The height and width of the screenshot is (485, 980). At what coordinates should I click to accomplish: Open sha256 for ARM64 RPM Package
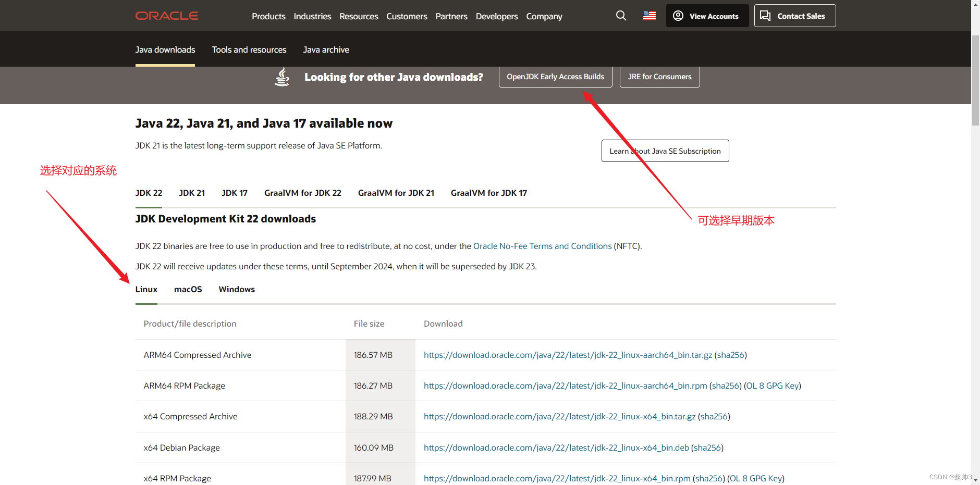726,385
